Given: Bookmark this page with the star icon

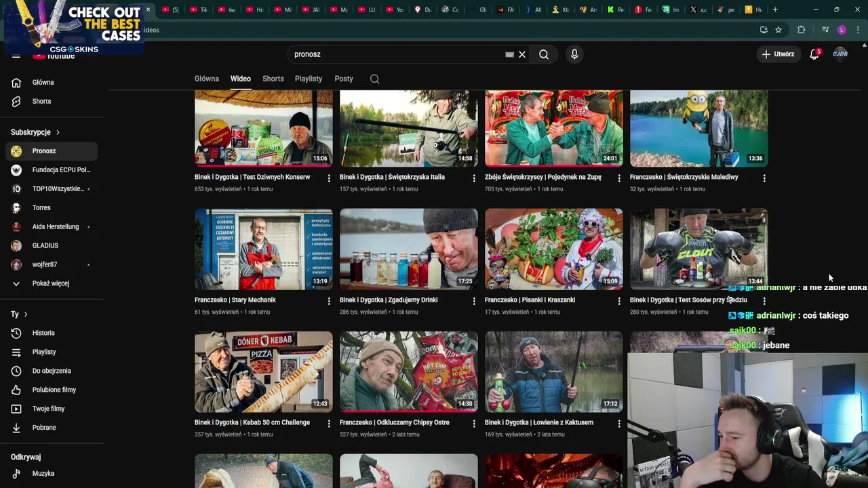Looking at the screenshot, I should [x=778, y=30].
